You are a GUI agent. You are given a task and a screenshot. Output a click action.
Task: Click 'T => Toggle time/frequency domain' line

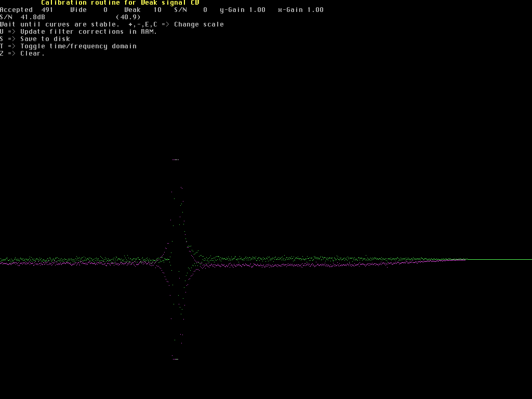pyautogui.click(x=68, y=46)
